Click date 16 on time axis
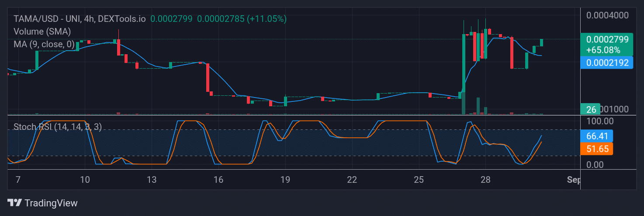 [x=218, y=180]
